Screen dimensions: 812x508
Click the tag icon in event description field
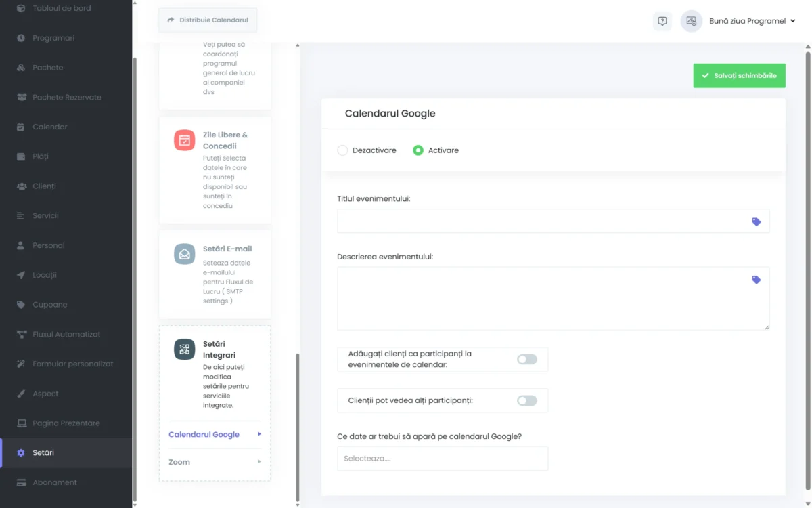(756, 280)
